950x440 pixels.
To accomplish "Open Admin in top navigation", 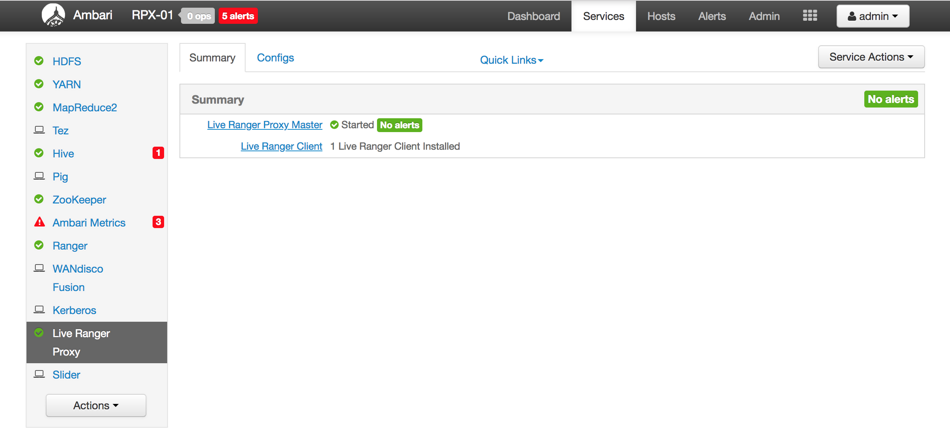I will (x=764, y=16).
